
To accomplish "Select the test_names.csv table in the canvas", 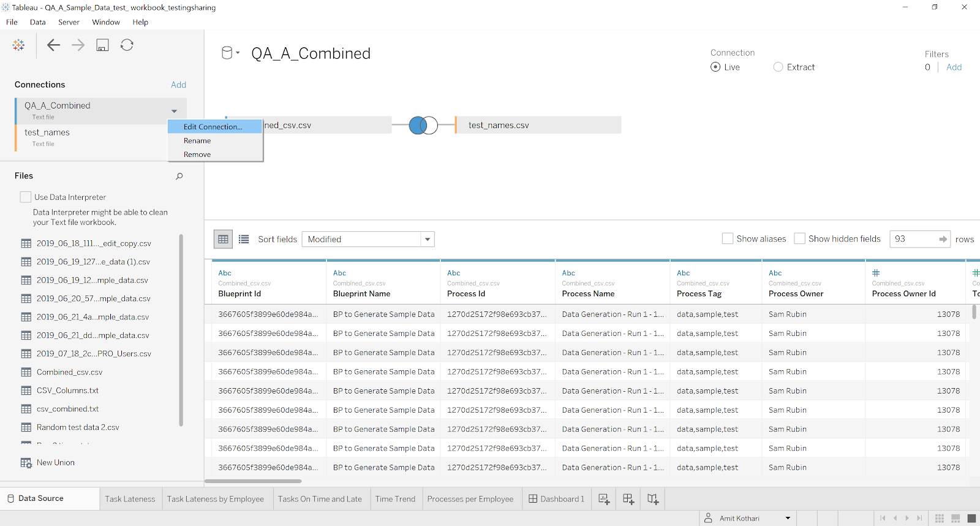I will 538,125.
